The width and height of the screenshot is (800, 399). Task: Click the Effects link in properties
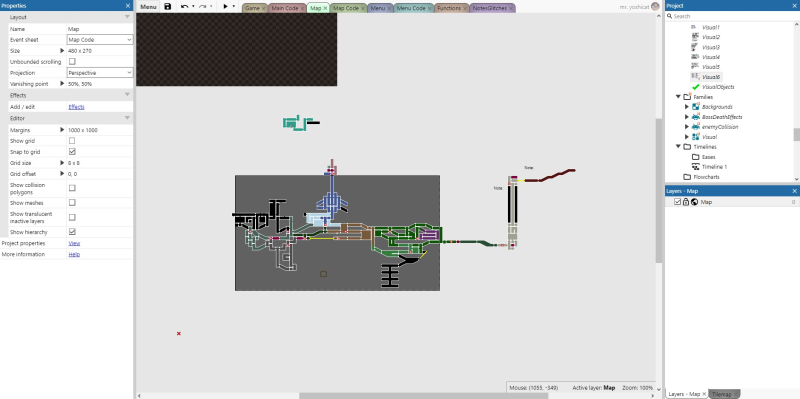pos(77,107)
